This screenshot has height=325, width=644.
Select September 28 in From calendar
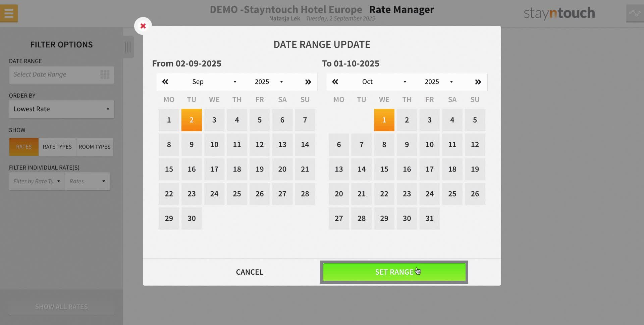(x=305, y=194)
